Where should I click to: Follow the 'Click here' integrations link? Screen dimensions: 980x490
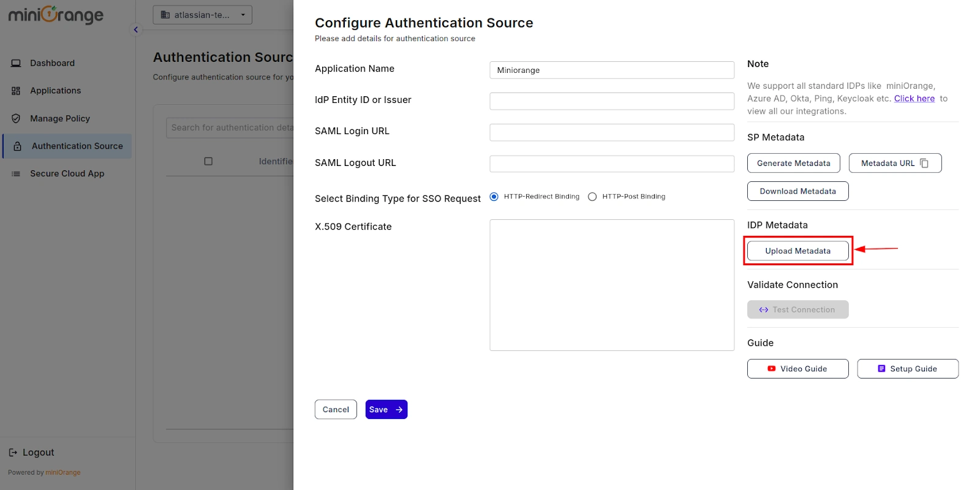click(x=914, y=99)
